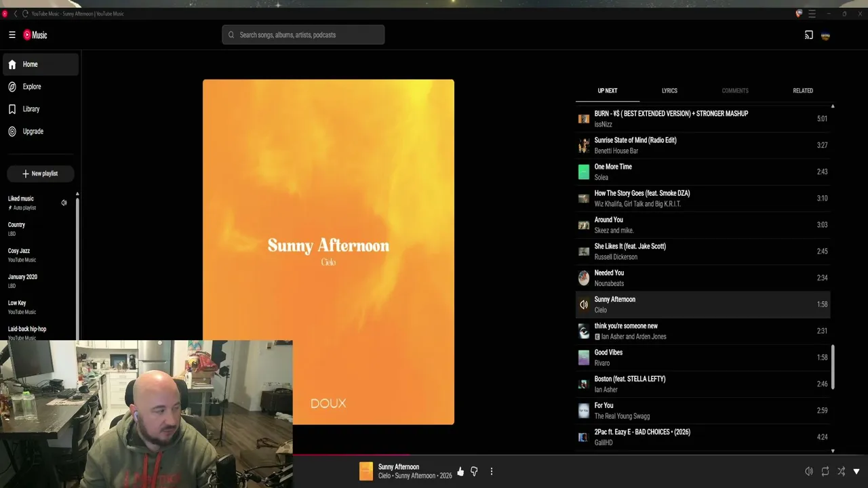Play One More Time by Solea thumbnail
Viewport: 868px width, 488px height.
pyautogui.click(x=583, y=171)
